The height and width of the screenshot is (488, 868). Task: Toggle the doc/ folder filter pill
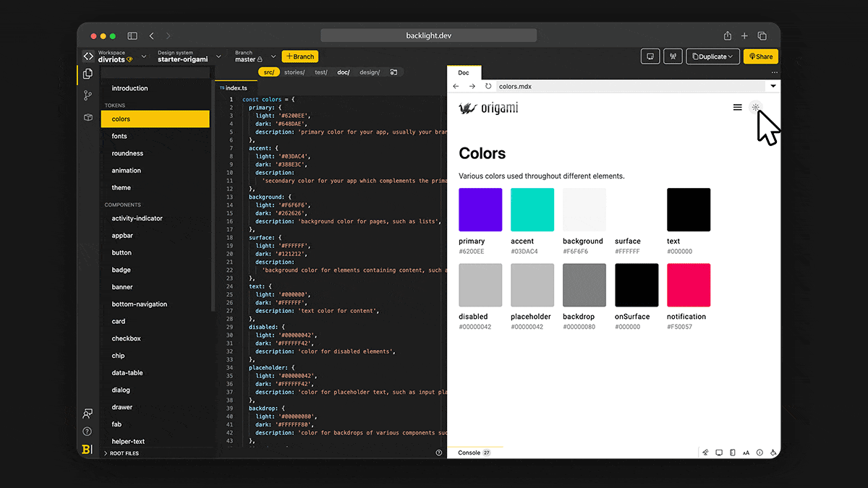[x=344, y=72]
